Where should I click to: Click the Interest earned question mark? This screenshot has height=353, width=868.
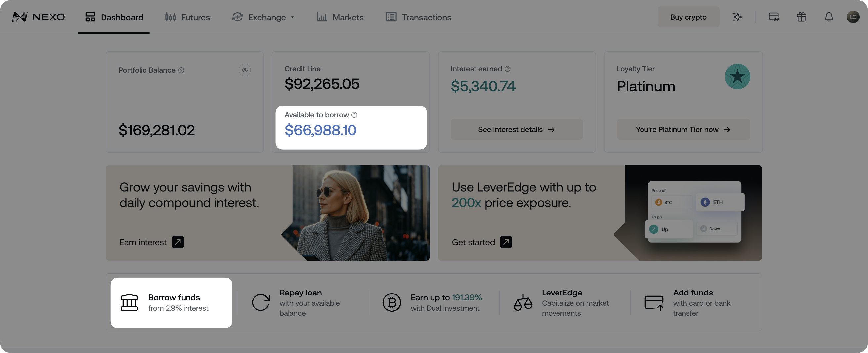(508, 69)
